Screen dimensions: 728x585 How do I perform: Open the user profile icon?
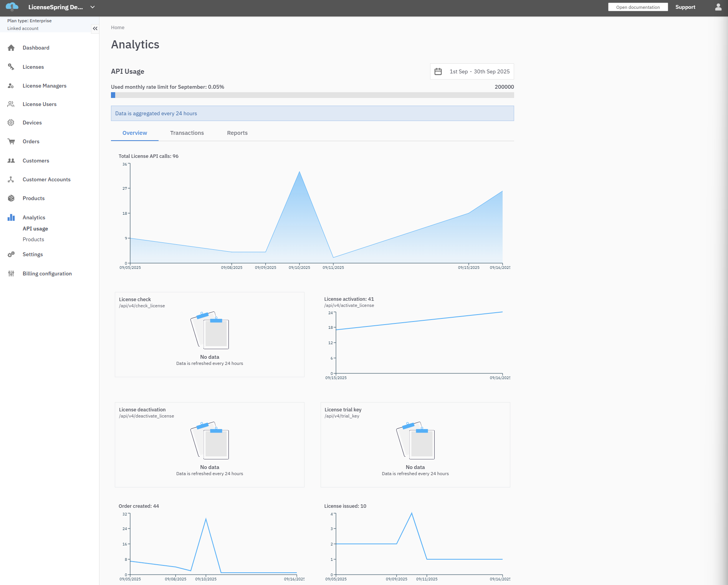718,7
